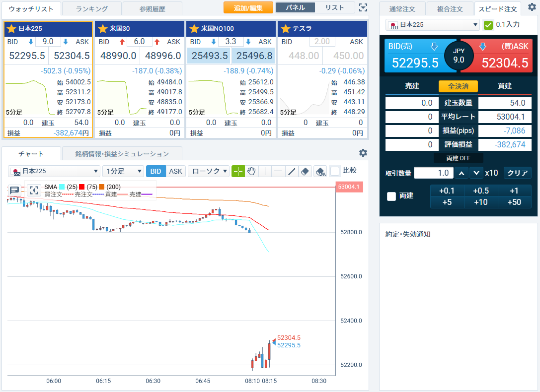Open the 1分足 timeframe dropdown

pos(123,171)
